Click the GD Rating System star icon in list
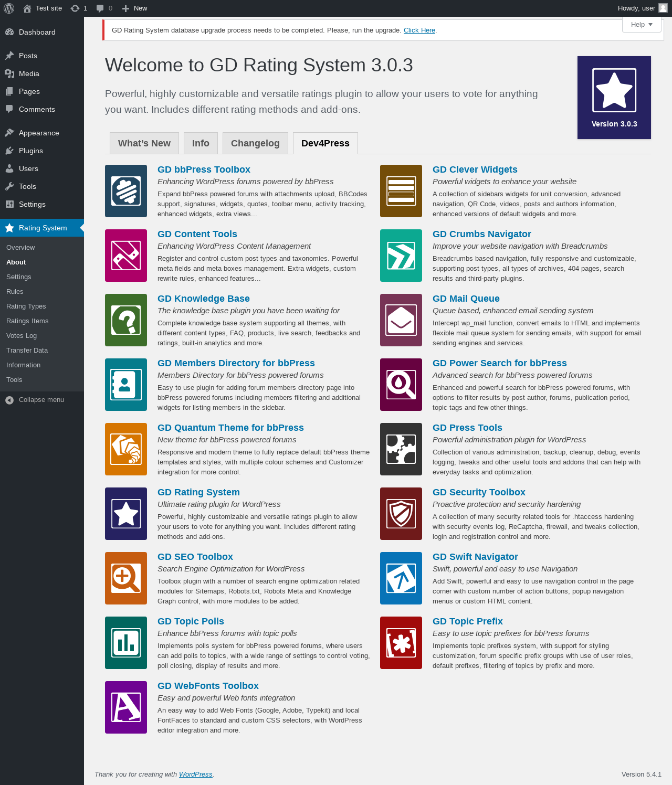The width and height of the screenshot is (672, 785). click(126, 514)
